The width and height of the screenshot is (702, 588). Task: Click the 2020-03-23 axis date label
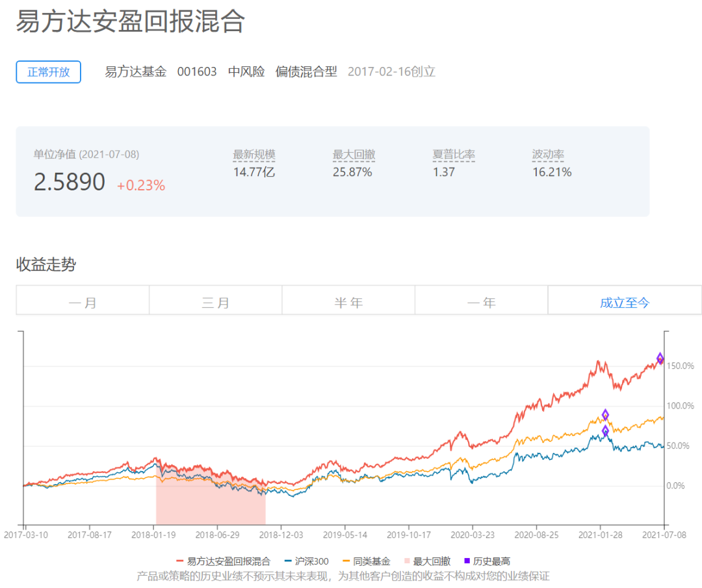(x=473, y=535)
